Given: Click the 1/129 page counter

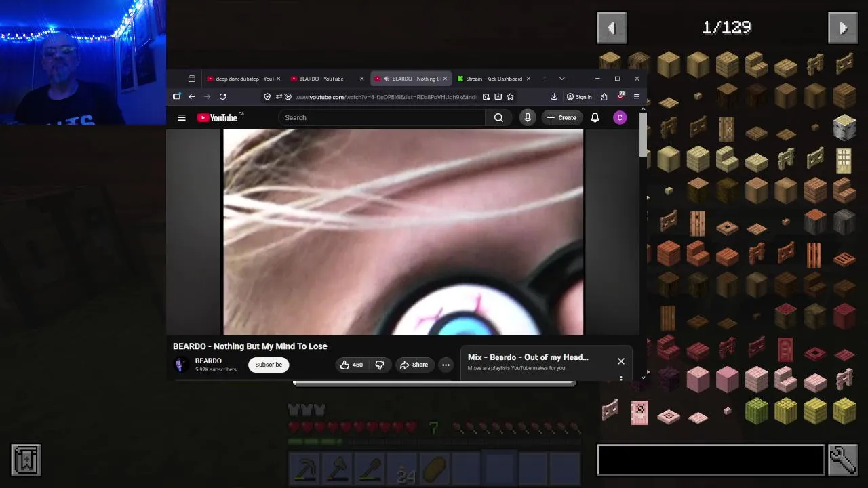Looking at the screenshot, I should click(x=727, y=28).
